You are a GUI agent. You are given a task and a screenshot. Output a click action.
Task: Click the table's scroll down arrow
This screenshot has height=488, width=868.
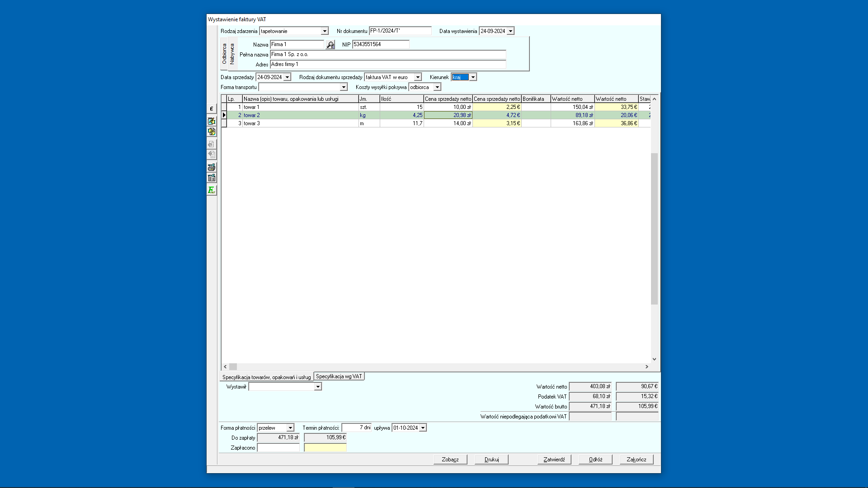coord(654,359)
